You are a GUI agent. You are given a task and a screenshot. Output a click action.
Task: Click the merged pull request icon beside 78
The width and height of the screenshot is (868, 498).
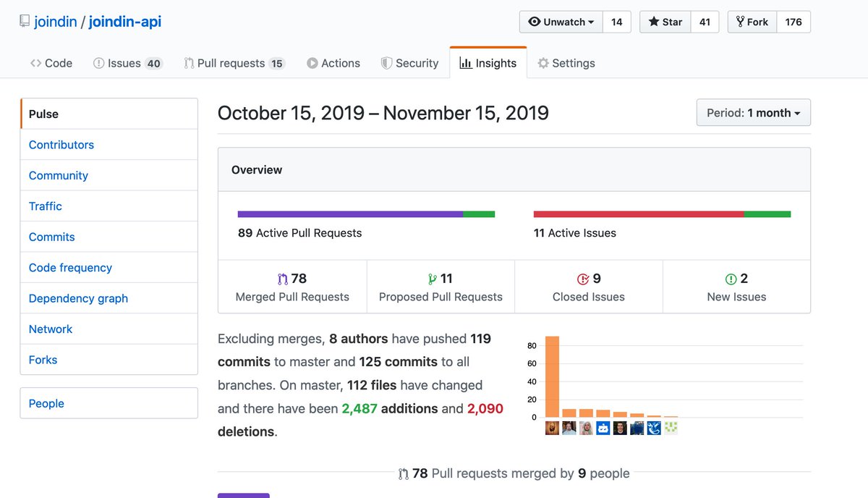pyautogui.click(x=283, y=279)
